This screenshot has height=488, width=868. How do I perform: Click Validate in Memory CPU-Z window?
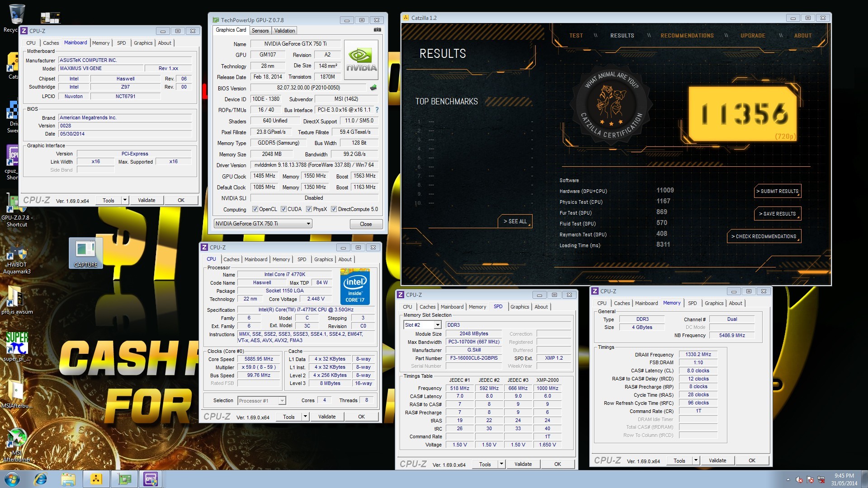coord(717,460)
